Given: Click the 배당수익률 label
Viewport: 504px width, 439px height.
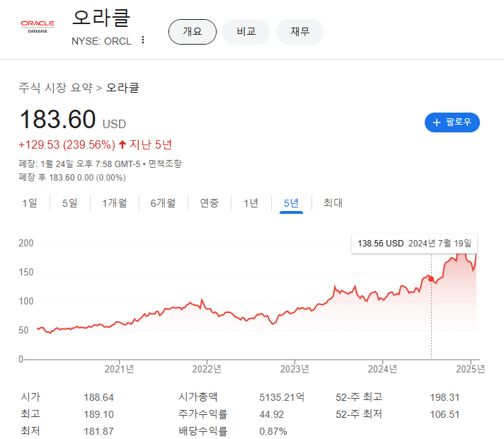Looking at the screenshot, I should click(203, 431).
